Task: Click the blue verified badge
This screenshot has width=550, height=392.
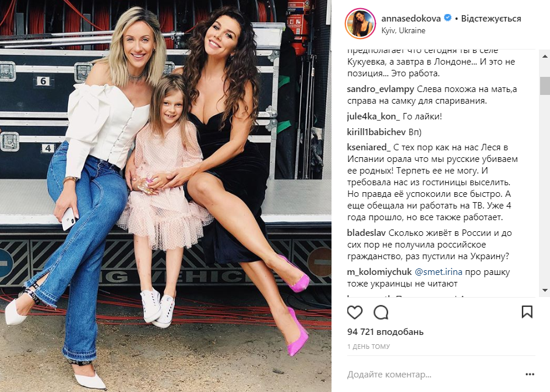Action: 448,18
